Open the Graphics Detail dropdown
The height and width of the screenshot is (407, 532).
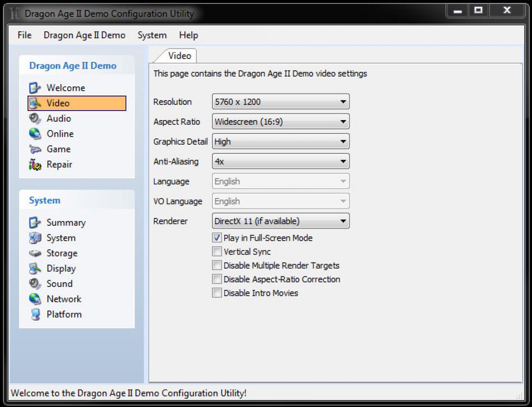tap(281, 142)
